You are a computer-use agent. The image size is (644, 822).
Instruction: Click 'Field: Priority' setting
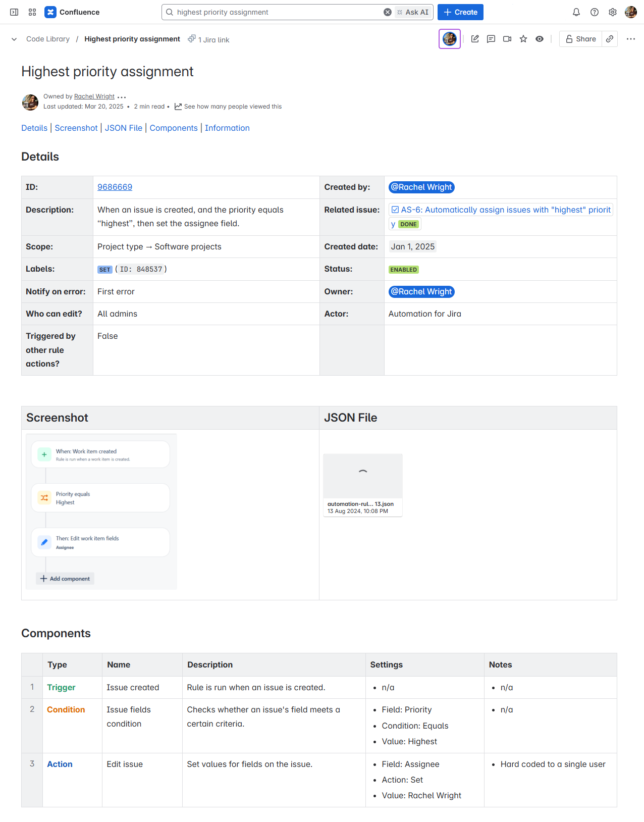coord(407,710)
